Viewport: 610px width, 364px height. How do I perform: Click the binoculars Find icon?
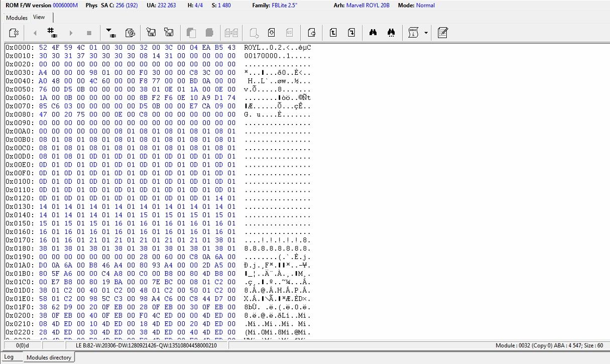[x=373, y=33]
